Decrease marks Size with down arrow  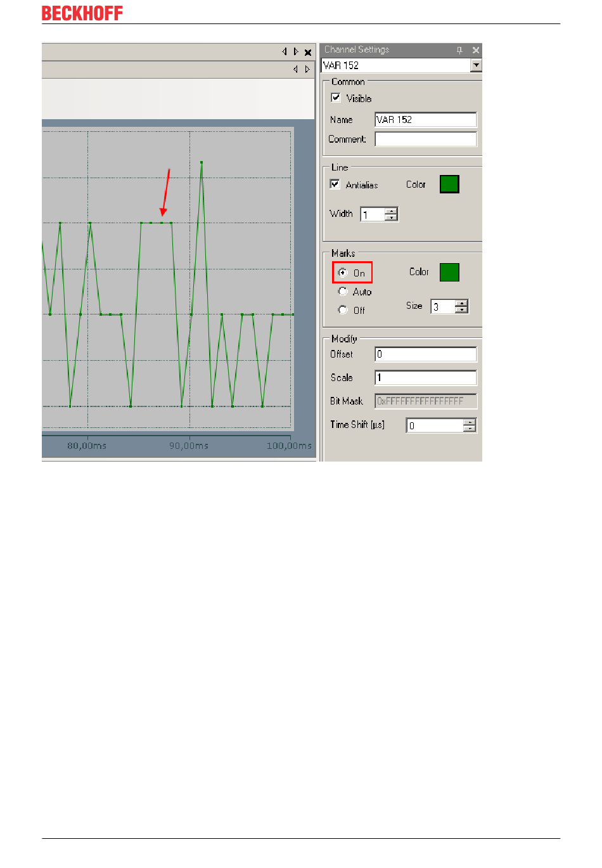pos(462,309)
